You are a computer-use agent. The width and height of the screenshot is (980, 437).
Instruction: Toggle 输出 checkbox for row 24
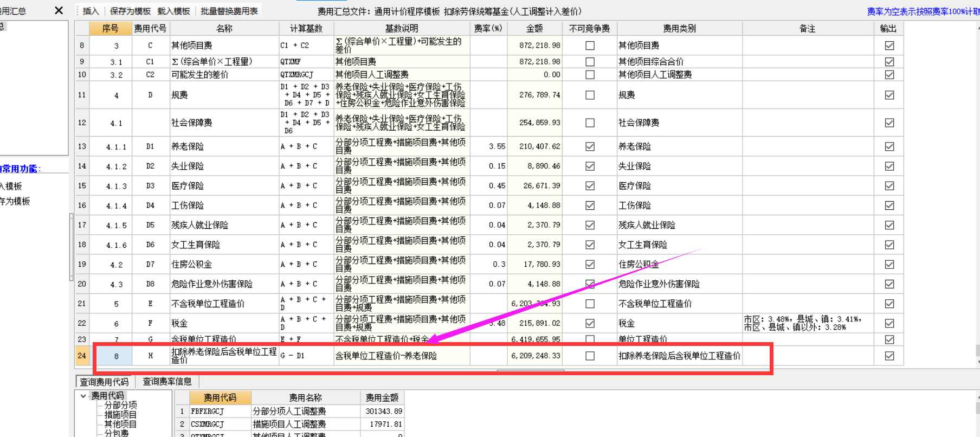pos(889,356)
